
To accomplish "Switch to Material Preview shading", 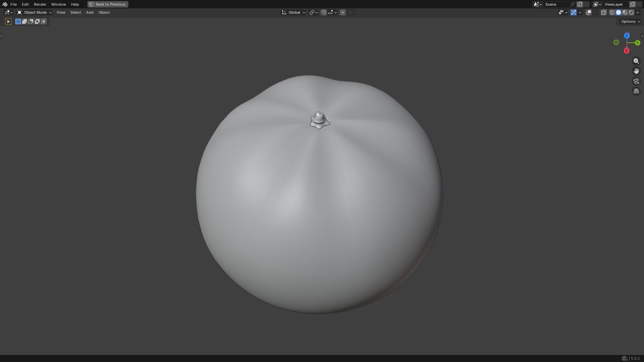I will click(x=625, y=12).
